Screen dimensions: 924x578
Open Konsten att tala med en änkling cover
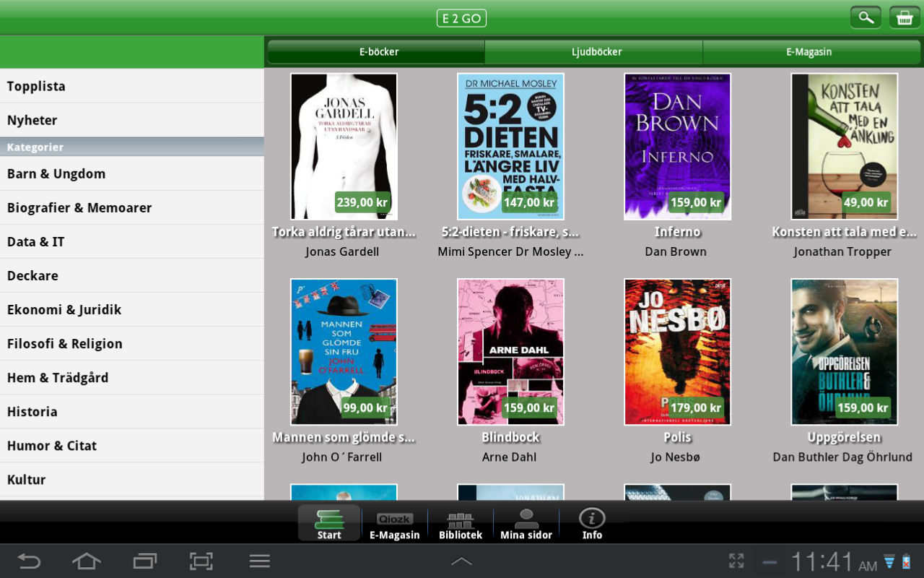[x=844, y=147]
